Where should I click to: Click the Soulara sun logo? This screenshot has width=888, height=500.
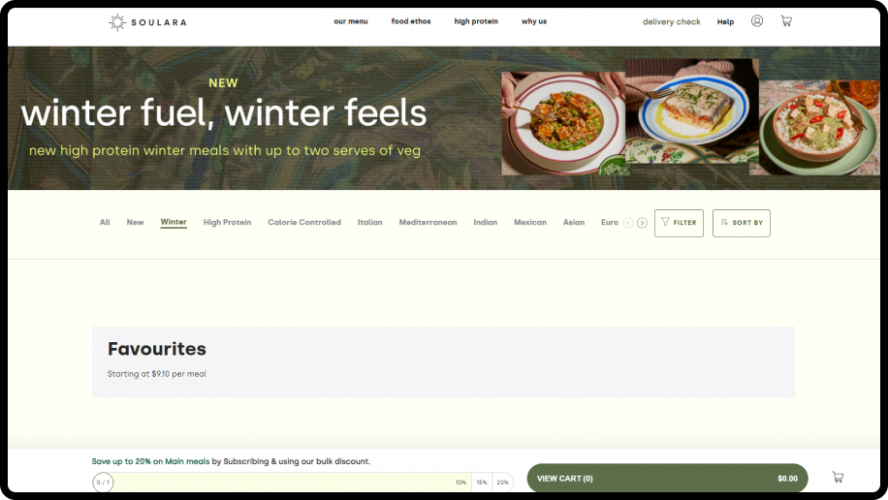(117, 22)
